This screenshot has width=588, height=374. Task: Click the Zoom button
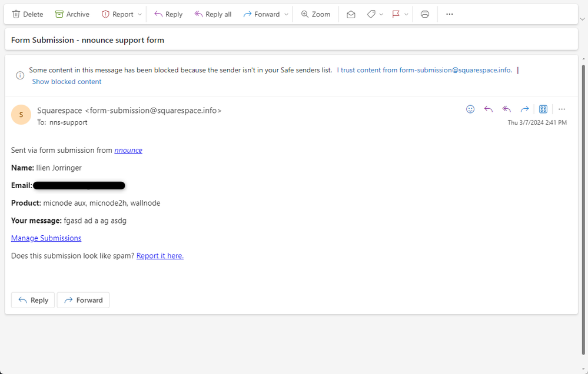(315, 14)
